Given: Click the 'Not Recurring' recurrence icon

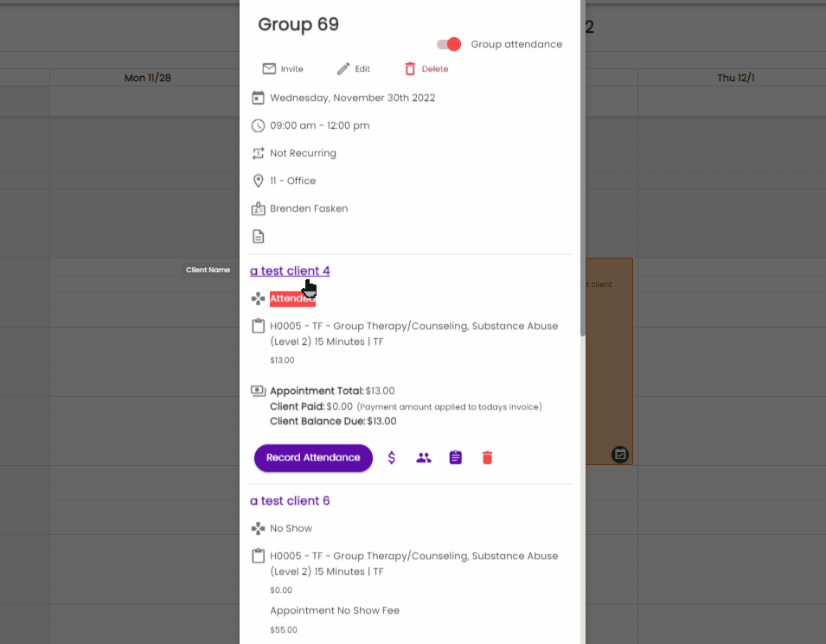Looking at the screenshot, I should pyautogui.click(x=258, y=153).
